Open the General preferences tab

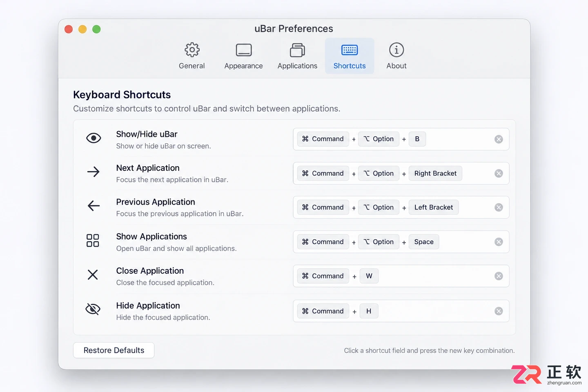pos(192,56)
